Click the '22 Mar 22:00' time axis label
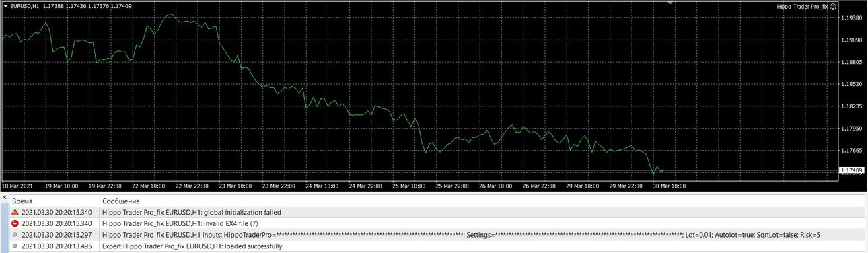This screenshot has width=868, height=253. point(192,186)
